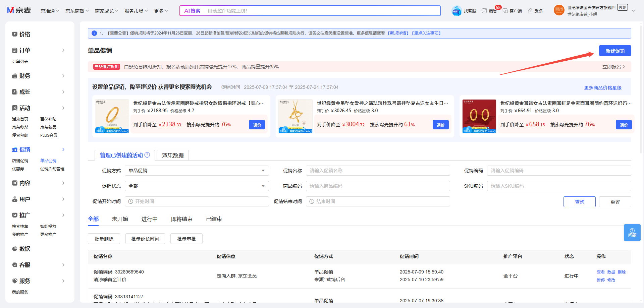Click the 客户端 client icon
Screen dimensions: 644x308
pos(505,11)
